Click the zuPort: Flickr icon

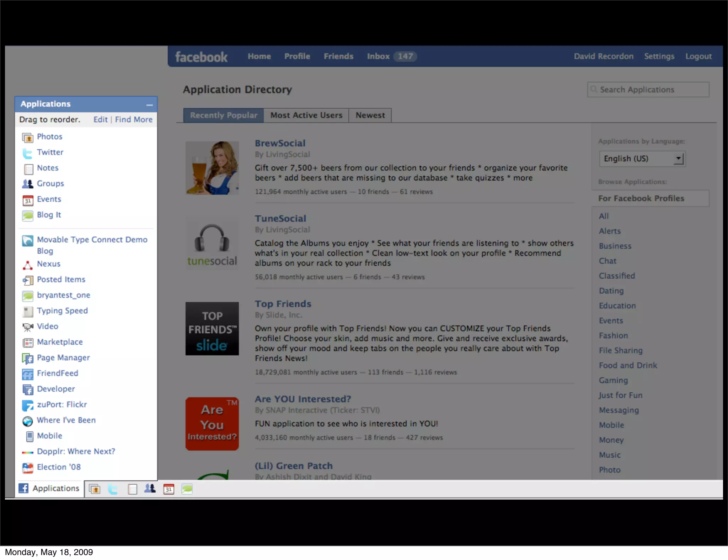tap(28, 405)
